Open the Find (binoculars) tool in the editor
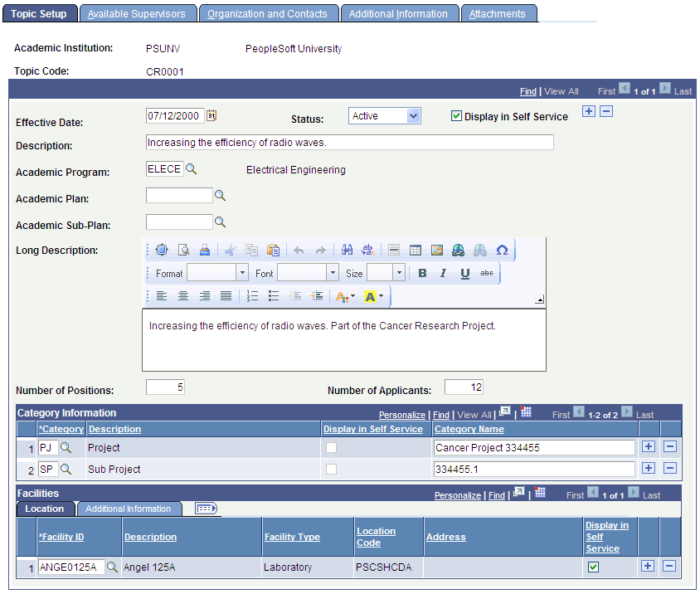The width and height of the screenshot is (700, 594). tap(348, 251)
